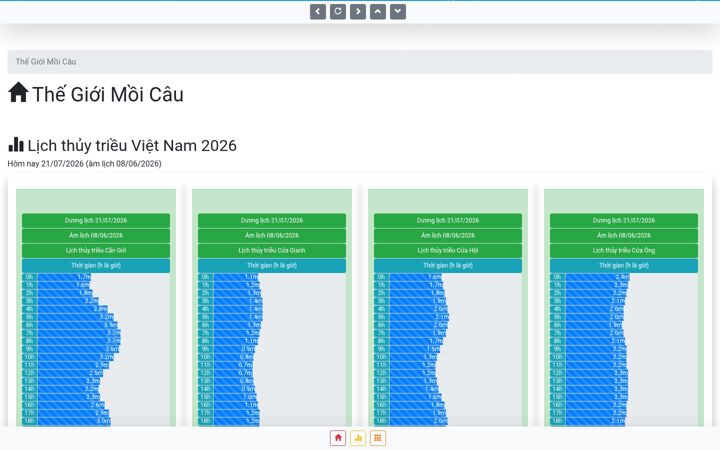Click Âm lịch 08/06/2026 in Cửa Ông card
This screenshot has height=450, width=720.
624,235
